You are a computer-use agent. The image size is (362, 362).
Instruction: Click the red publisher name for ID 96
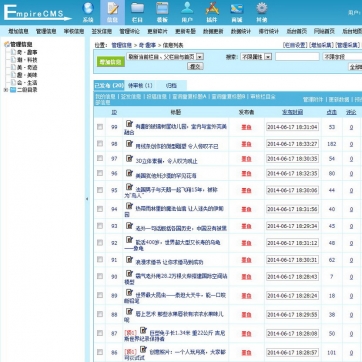tap(246, 173)
